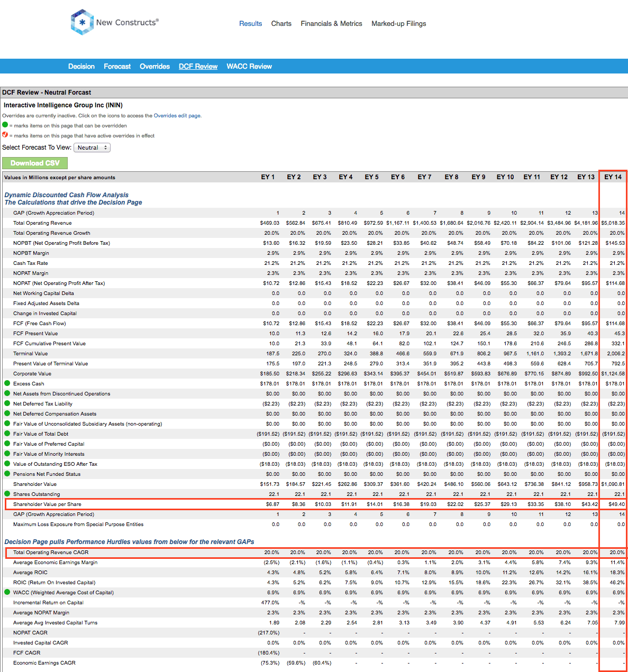Switch to the DCF Review tab
The height and width of the screenshot is (672, 628).
click(x=198, y=66)
